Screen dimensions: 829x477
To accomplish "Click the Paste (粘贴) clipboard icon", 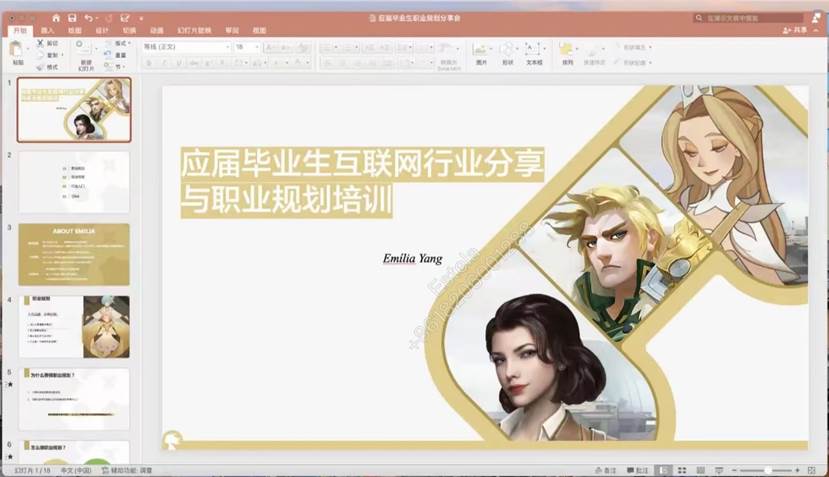I will [x=17, y=50].
